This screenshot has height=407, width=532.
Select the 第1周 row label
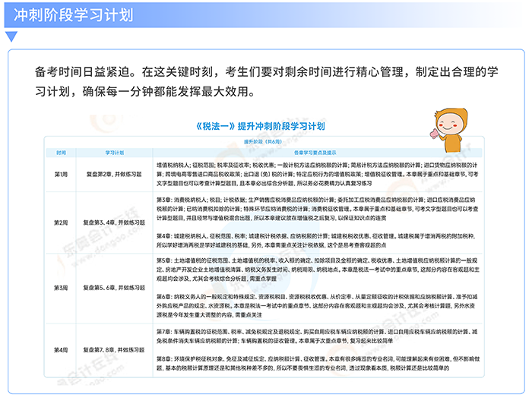coord(62,174)
